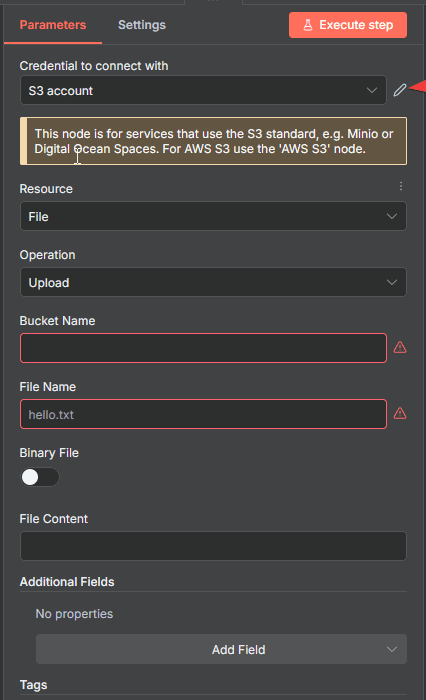Expand the Add Field dropdown
Viewport: 426px width, 700px height.
(x=221, y=649)
